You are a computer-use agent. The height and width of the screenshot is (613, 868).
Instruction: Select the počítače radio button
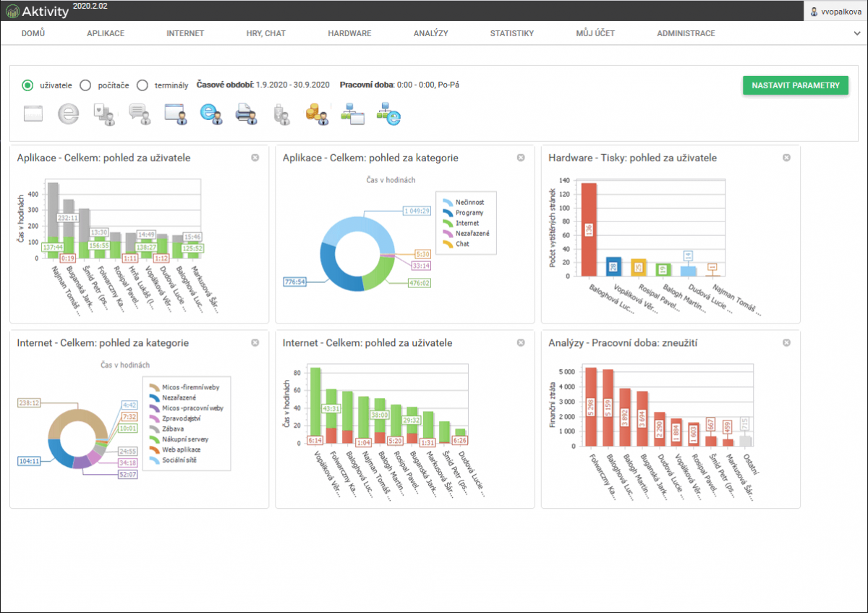(x=85, y=85)
